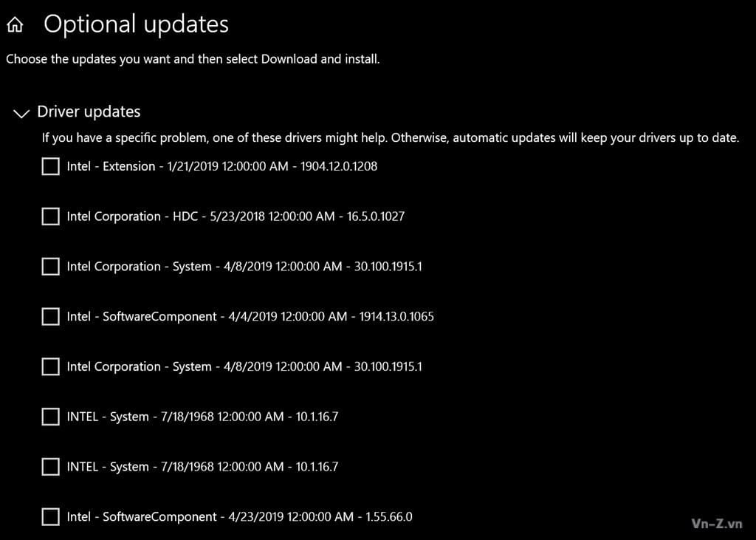Tick the lower INTEL System 10.1.16.7 checkbox
This screenshot has height=540, width=756.
click(50, 467)
